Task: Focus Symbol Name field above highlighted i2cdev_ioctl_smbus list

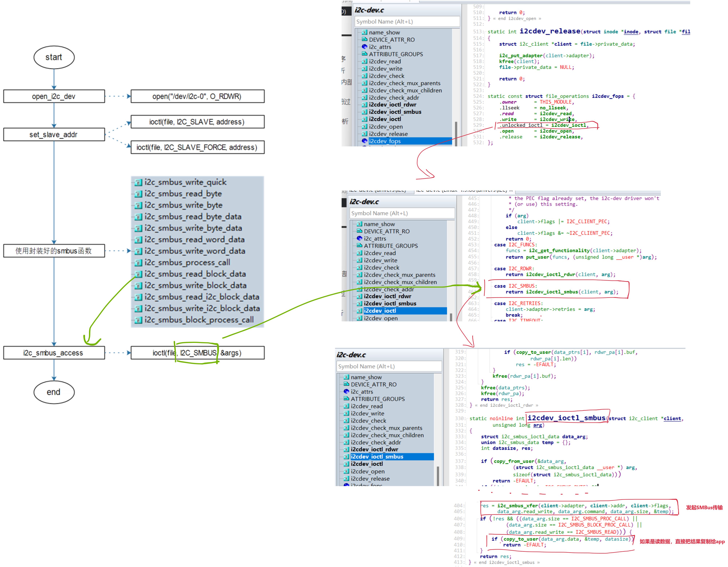Action: [x=389, y=366]
